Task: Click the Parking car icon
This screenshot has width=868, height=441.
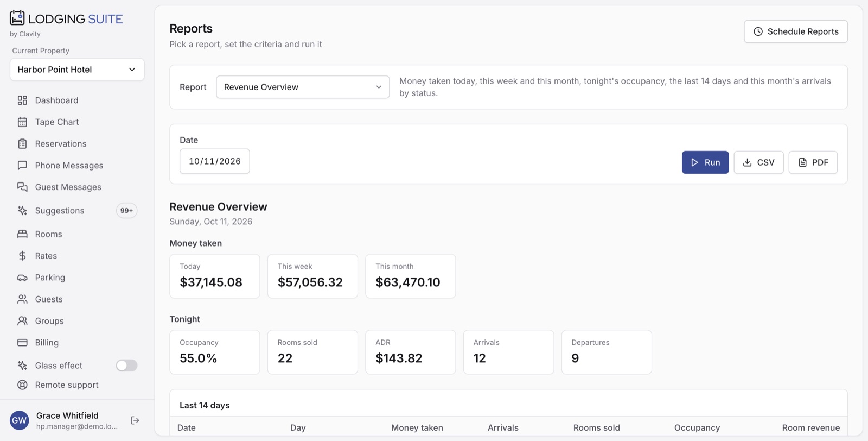Action: point(22,278)
